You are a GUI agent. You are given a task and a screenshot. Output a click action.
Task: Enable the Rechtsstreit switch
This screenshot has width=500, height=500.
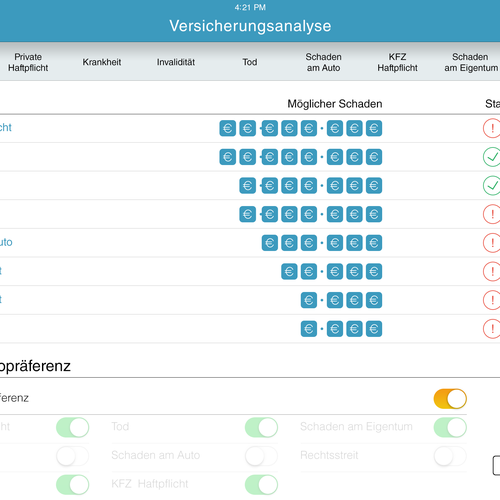point(450,456)
